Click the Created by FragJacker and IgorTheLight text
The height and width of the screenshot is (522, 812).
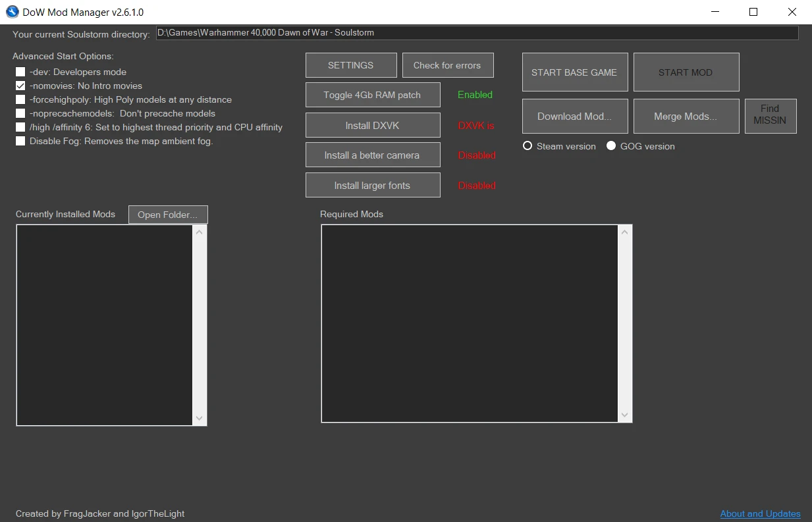100,513
